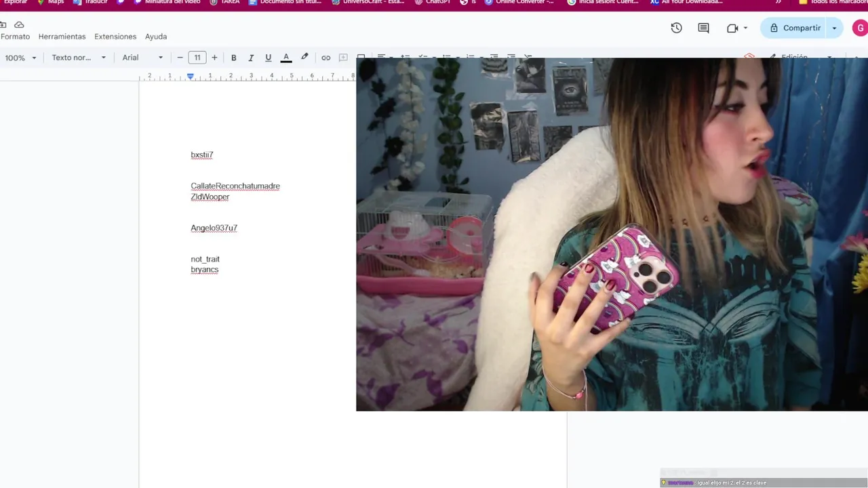Open the All Your Downloads bookmark

click(686, 3)
